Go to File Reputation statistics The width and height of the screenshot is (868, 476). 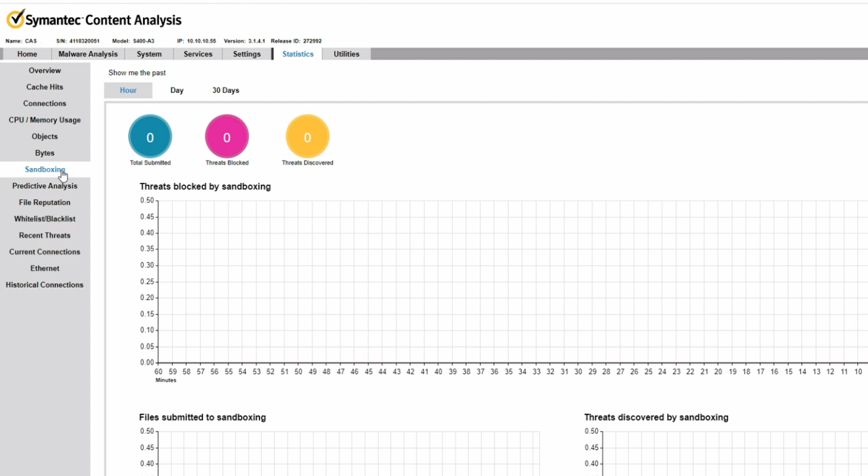pyautogui.click(x=45, y=202)
